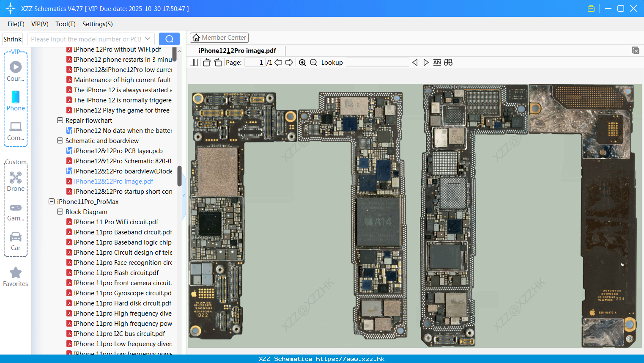Open the Drone category

16,181
